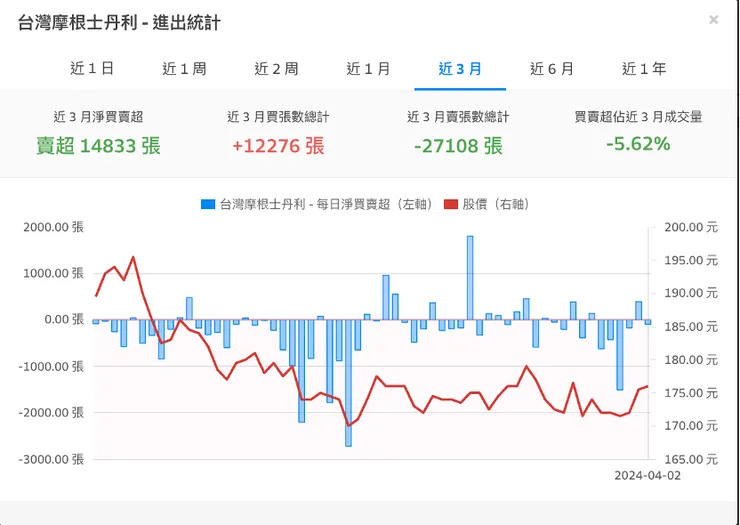Click the 台灣摩根士丹利 - 每日淨買賣超（左軸）legend label

pos(326,204)
